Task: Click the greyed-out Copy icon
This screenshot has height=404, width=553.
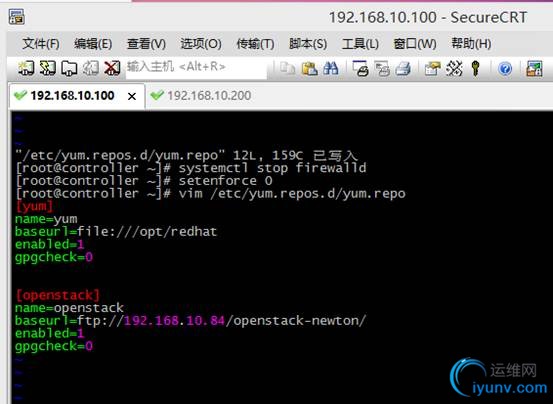Action: point(287,68)
